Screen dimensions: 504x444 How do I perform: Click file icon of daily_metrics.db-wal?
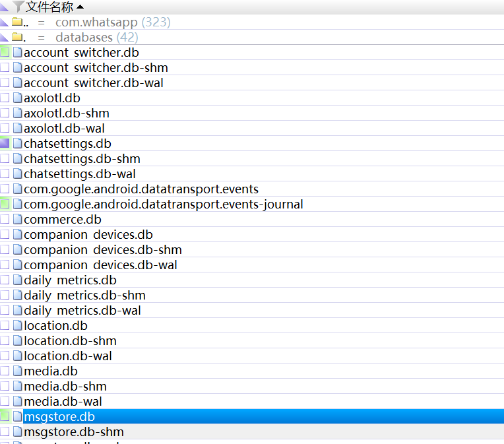pos(18,310)
